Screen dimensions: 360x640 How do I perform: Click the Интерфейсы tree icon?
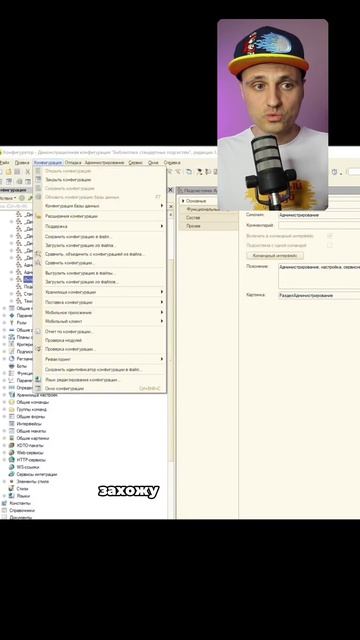tap(12, 424)
